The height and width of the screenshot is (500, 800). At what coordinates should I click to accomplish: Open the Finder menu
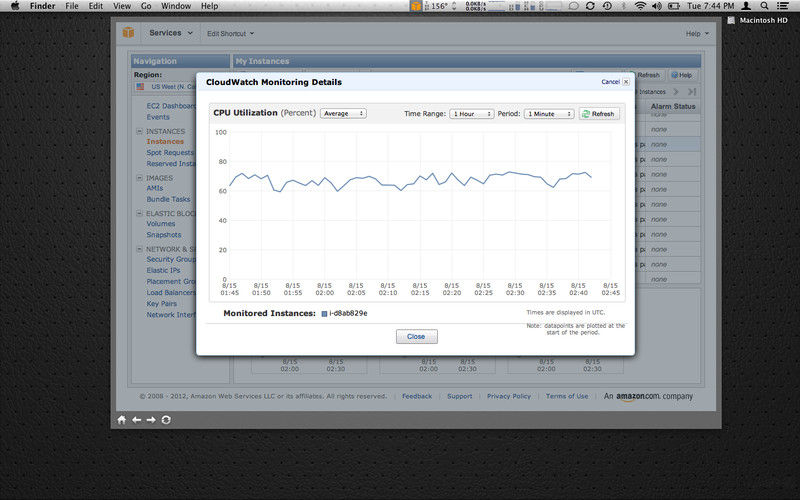coord(42,6)
